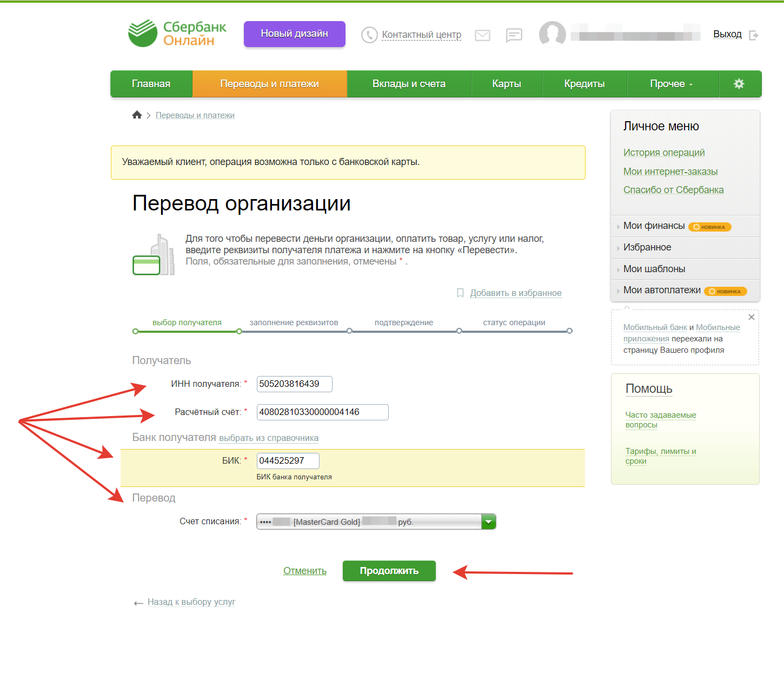784x679 pixels.
Task: Expand Мои финансы section
Action: 654,226
